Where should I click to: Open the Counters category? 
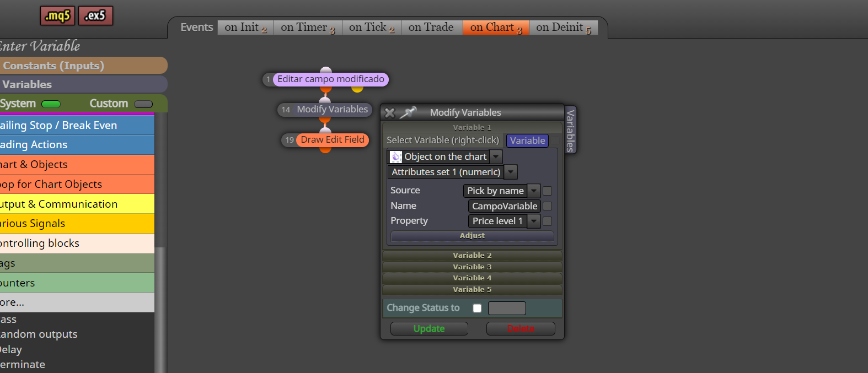(77, 283)
